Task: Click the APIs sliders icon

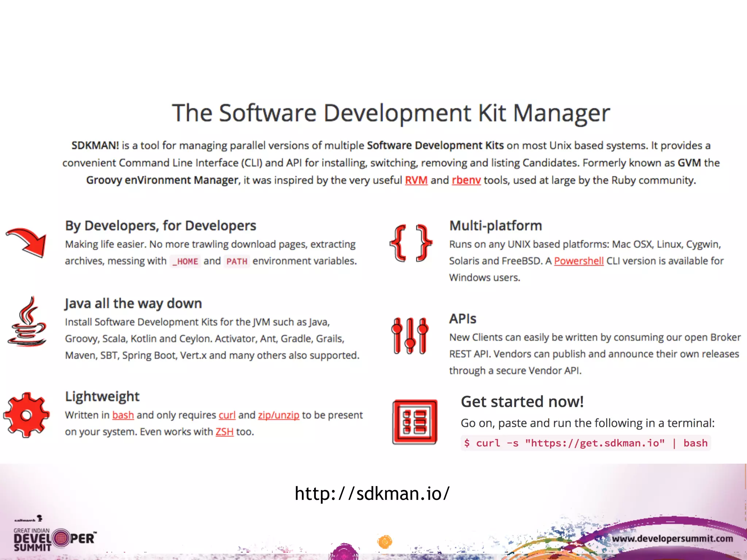Action: coord(410,335)
